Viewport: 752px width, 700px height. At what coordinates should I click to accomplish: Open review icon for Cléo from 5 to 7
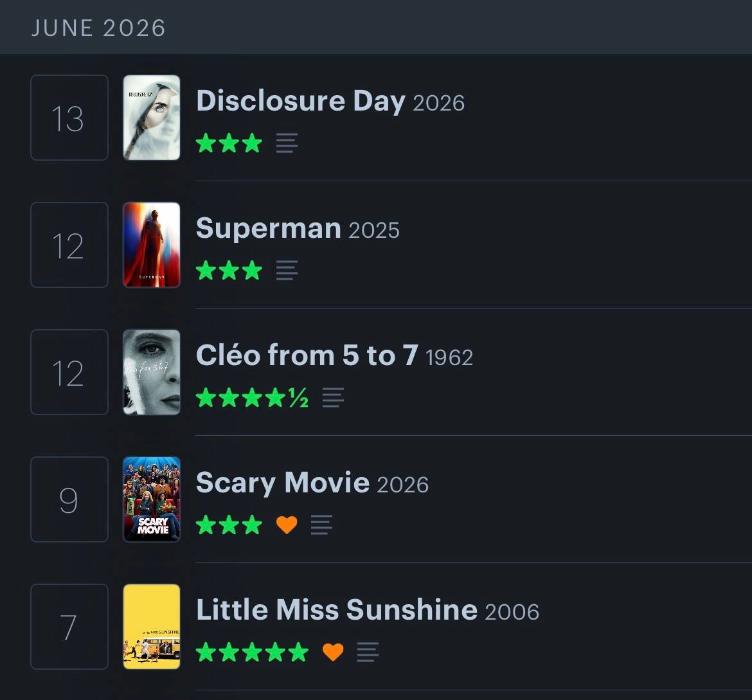point(333,397)
